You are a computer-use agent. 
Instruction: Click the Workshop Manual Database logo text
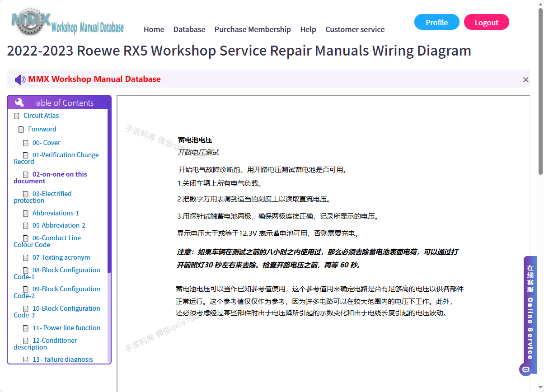88,28
